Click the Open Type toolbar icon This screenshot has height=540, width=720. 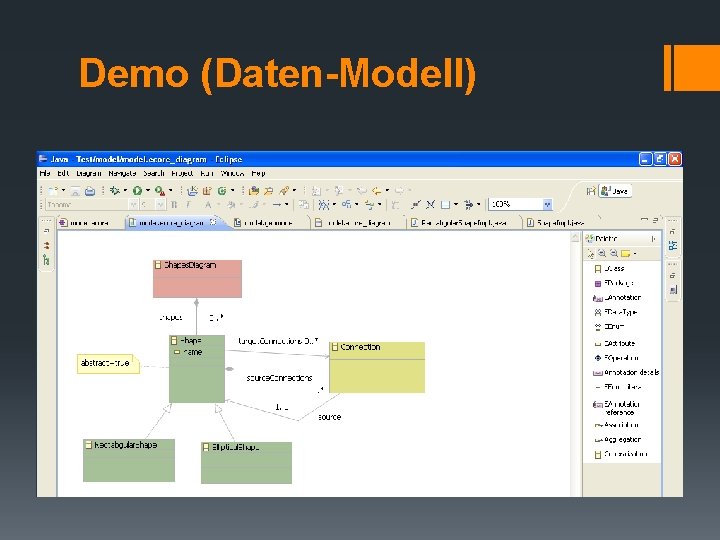pyautogui.click(x=253, y=191)
